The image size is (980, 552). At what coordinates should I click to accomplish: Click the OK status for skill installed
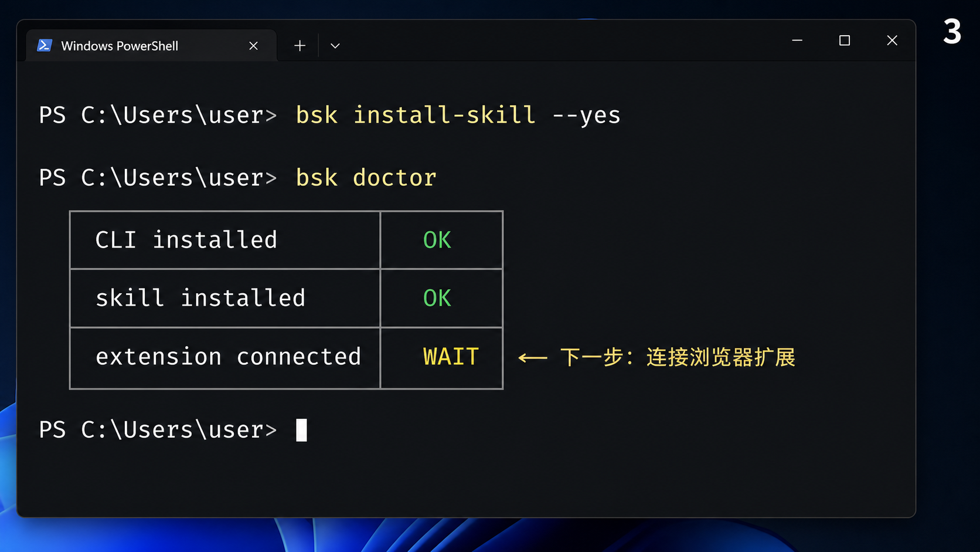pyautogui.click(x=437, y=298)
